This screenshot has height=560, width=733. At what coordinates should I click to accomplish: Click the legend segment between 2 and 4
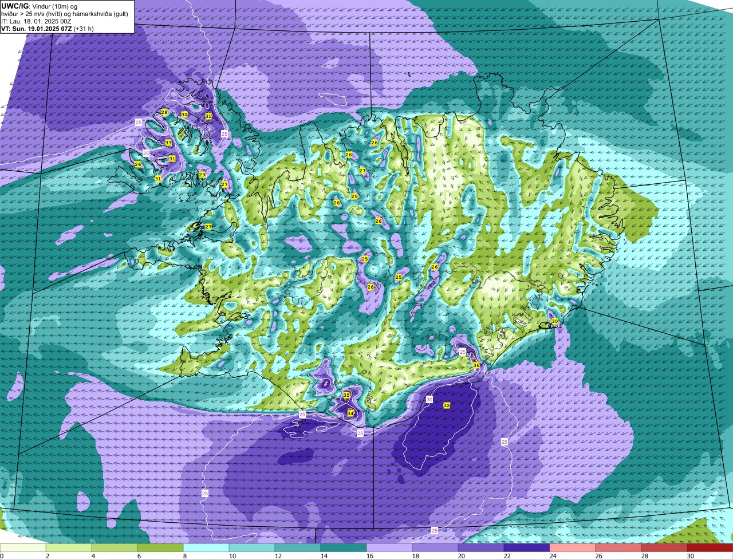pyautogui.click(x=69, y=547)
